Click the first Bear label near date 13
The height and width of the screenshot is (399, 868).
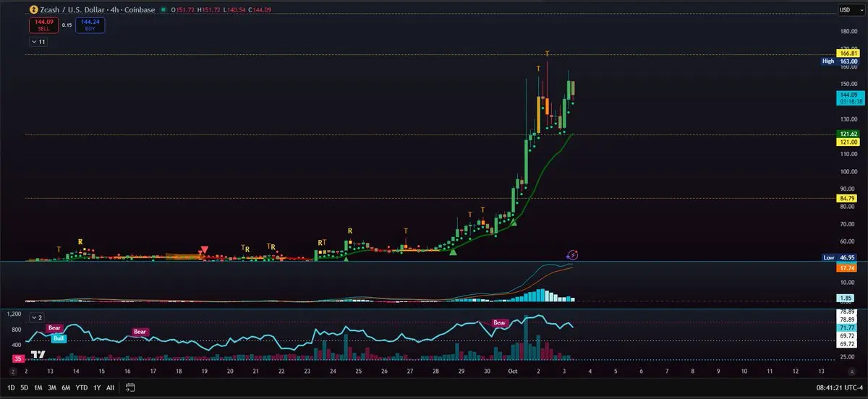tap(55, 328)
